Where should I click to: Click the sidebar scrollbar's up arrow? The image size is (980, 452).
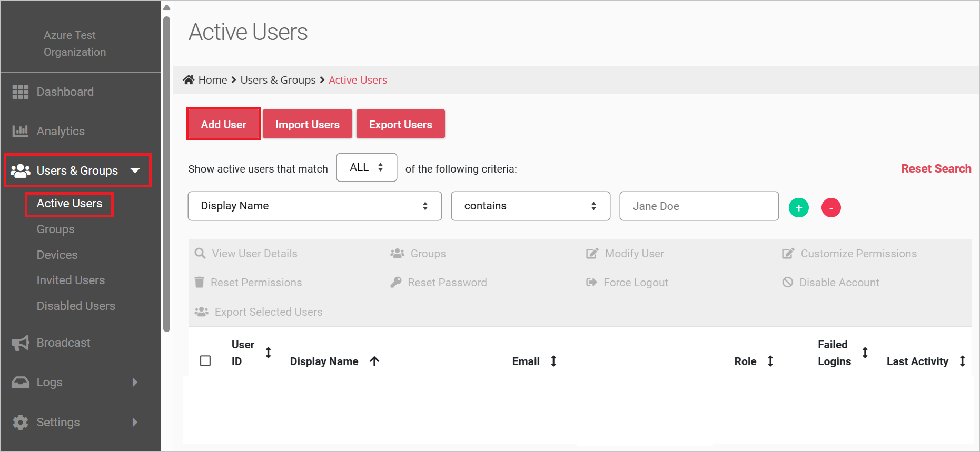click(166, 7)
